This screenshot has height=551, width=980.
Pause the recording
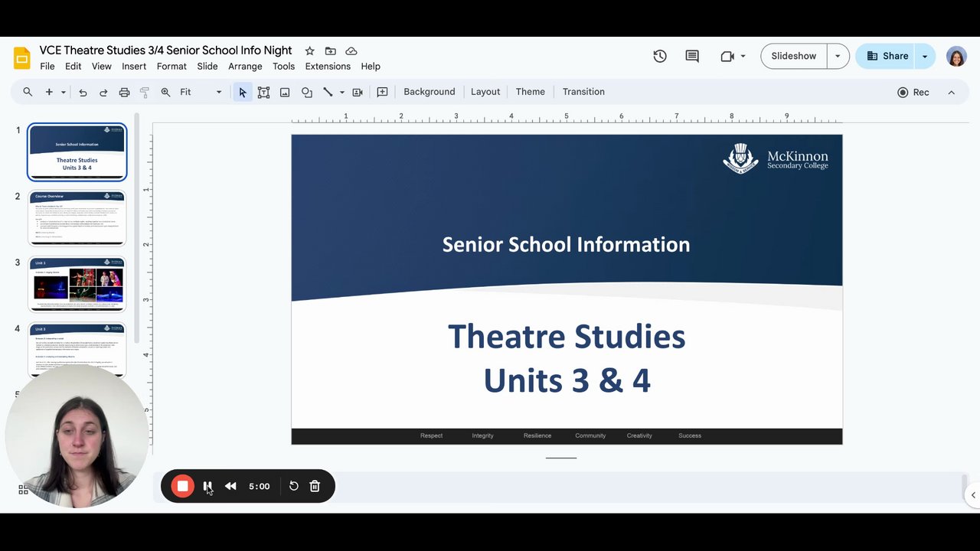(207, 486)
